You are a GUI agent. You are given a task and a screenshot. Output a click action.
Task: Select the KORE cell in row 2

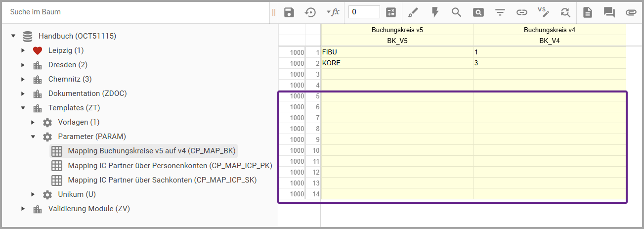tap(397, 63)
